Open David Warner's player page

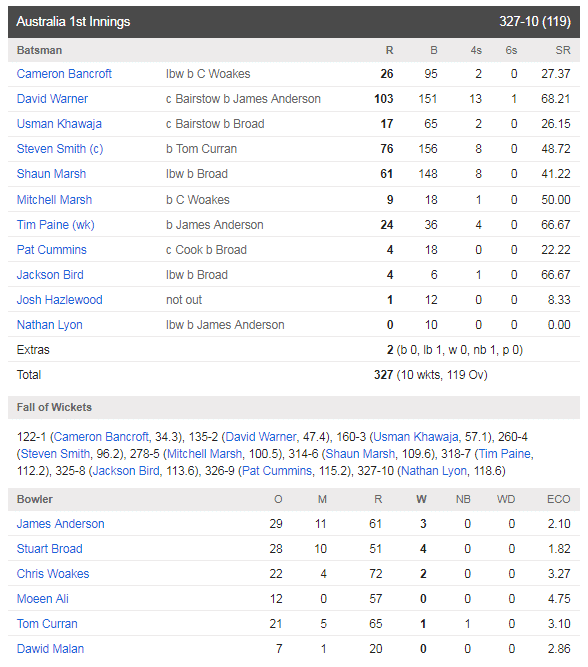[x=52, y=99]
